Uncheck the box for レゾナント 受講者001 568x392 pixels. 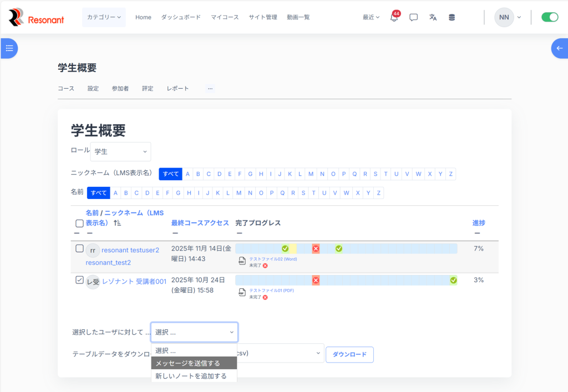[x=79, y=280]
